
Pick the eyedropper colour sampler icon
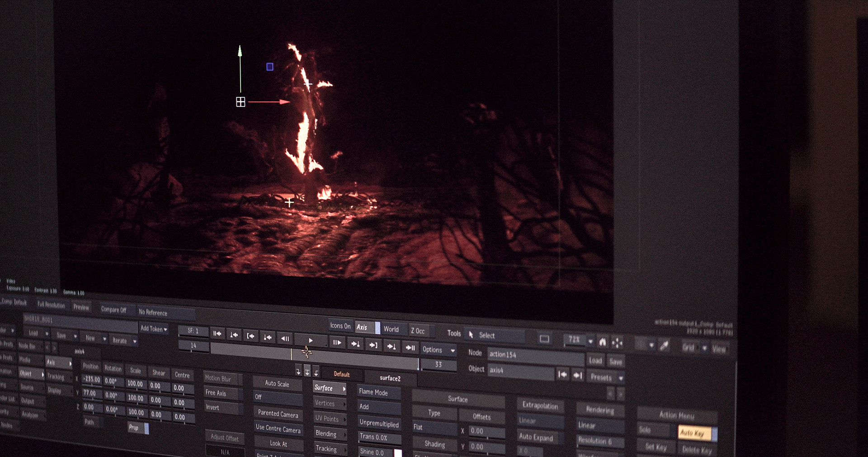click(x=664, y=346)
